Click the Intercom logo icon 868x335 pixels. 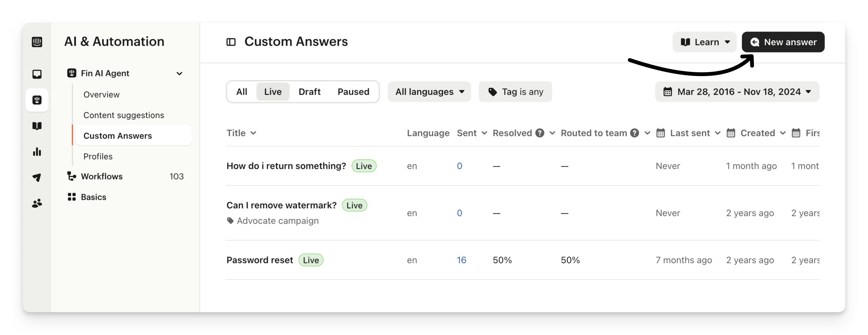(37, 42)
